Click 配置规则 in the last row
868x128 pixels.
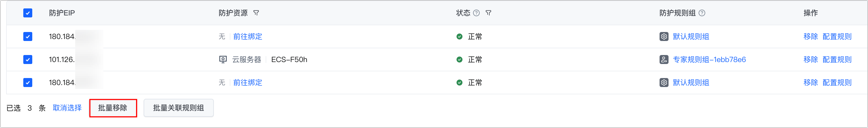pos(837,83)
